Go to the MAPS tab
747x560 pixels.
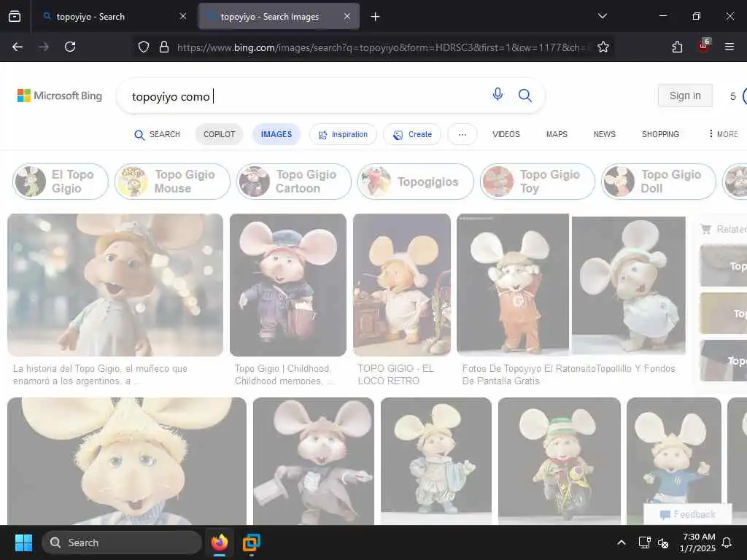tap(557, 134)
